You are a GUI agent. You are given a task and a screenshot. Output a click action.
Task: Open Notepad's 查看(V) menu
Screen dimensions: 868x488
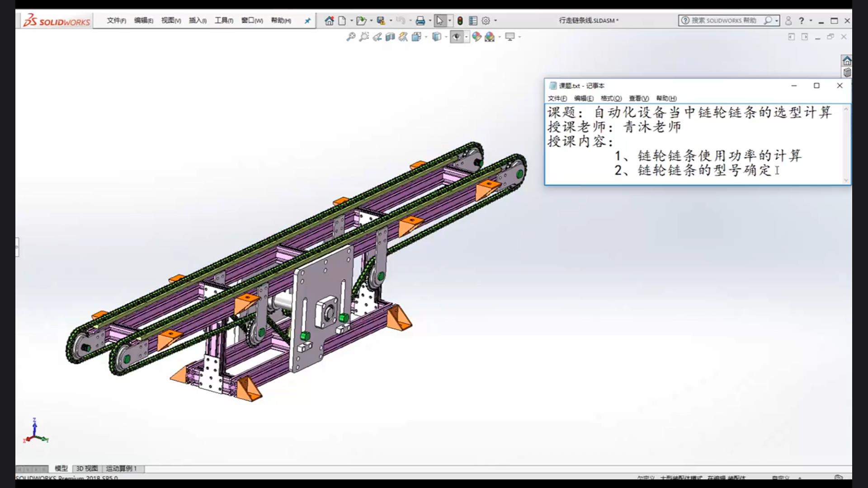[639, 99]
